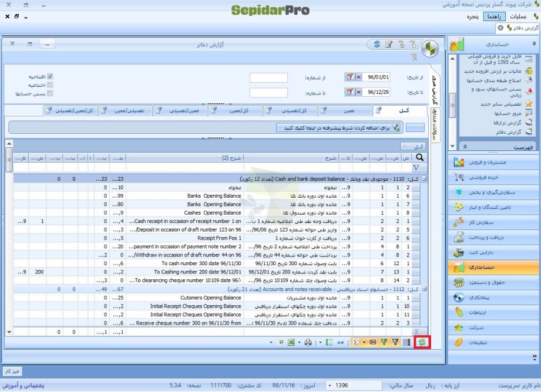Viewport: 541px width, 392px height.
Task: Check the اختتامیه checkbox
Action: click(x=50, y=85)
